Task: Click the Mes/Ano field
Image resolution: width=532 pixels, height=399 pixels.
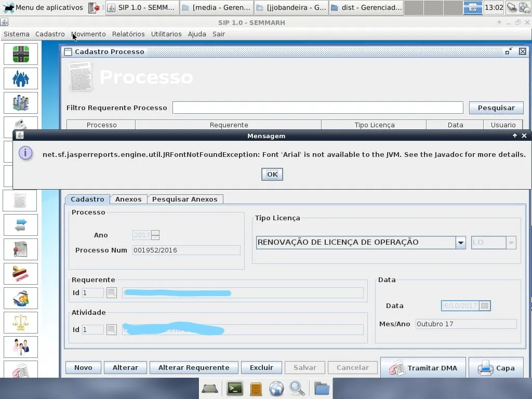Action: [466, 324]
